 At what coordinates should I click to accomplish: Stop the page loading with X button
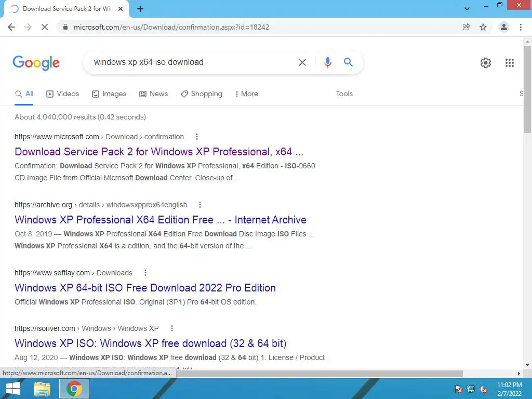(45, 27)
